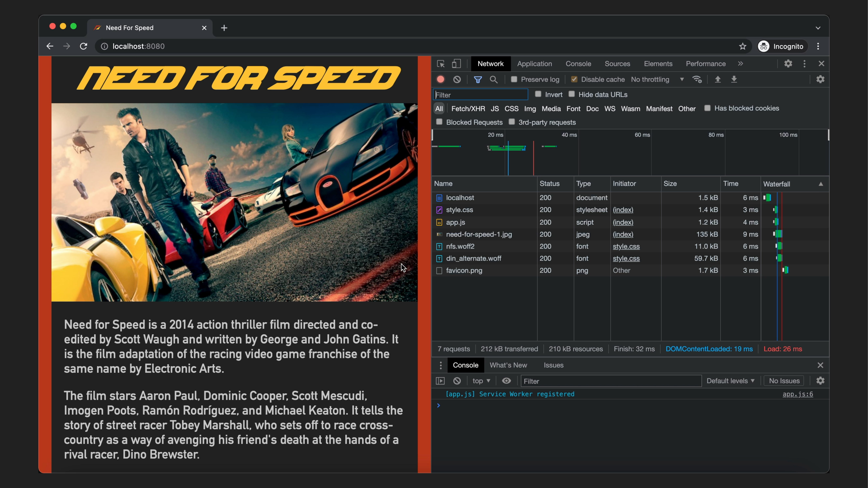Go forward in browser history

pyautogui.click(x=67, y=46)
